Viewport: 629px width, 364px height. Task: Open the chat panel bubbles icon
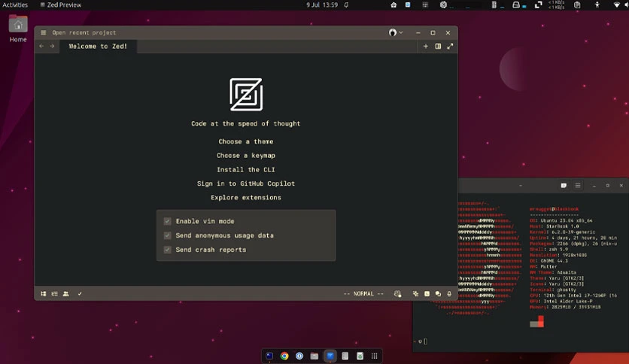coord(438,294)
